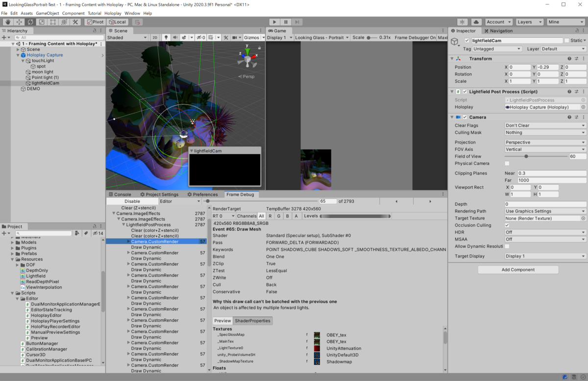This screenshot has width=588, height=381.
Task: Toggle 2D view in Scene
Action: click(x=155, y=37)
